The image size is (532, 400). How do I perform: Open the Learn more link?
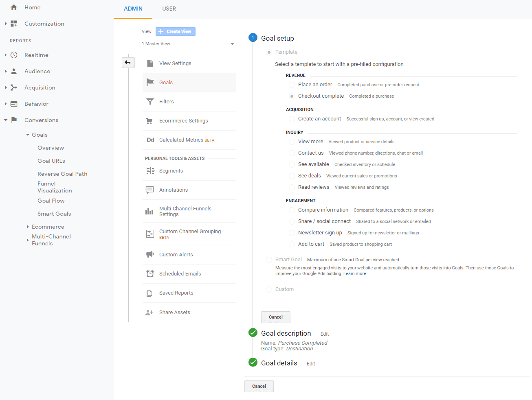coord(354,273)
